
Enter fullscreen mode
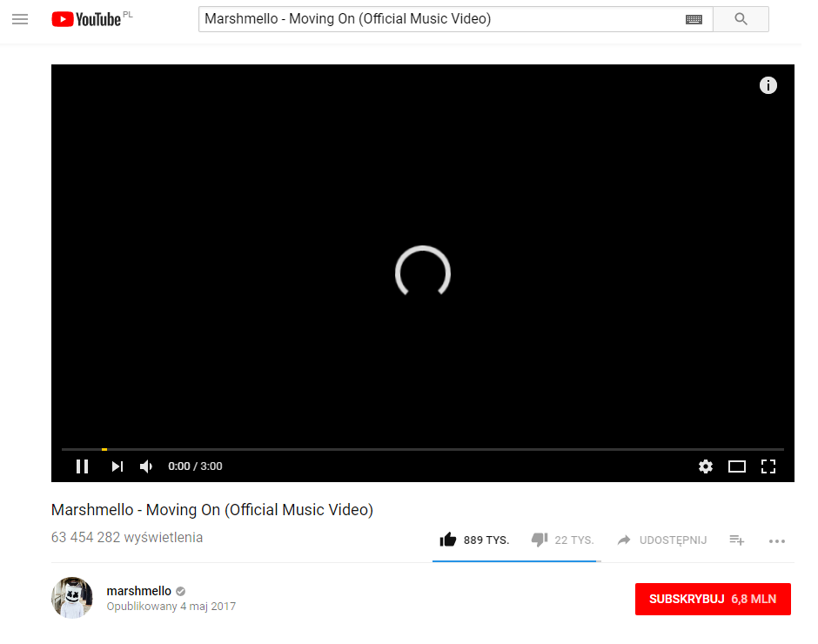768,466
